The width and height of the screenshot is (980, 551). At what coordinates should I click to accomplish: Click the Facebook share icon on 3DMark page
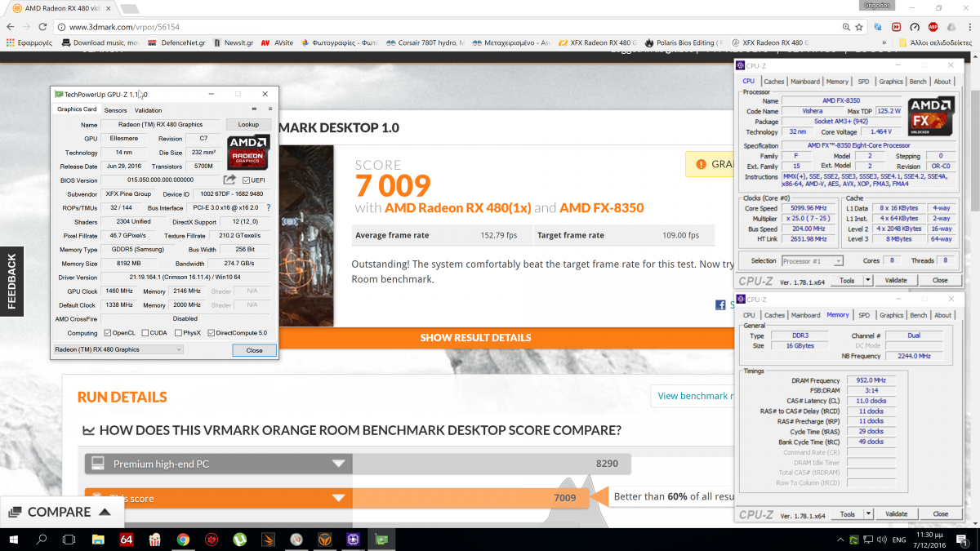pyautogui.click(x=720, y=304)
